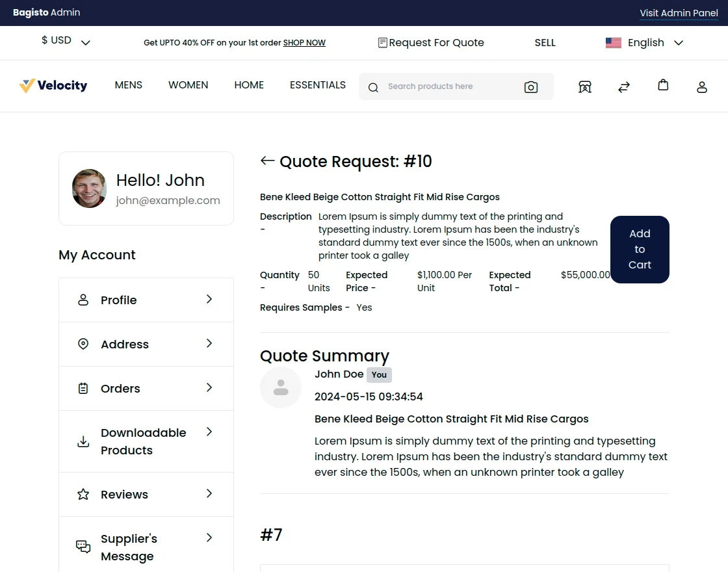Follow the SHOP NOW link
This screenshot has height=572, width=728.
click(x=304, y=43)
